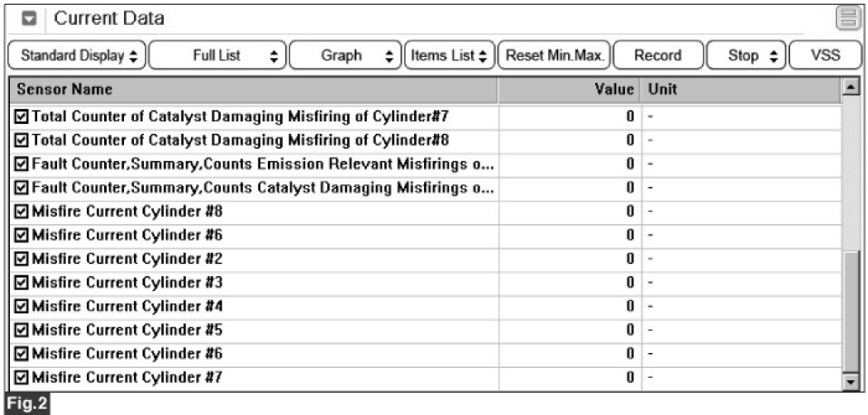
Task: Click the VSS button
Action: tap(821, 55)
